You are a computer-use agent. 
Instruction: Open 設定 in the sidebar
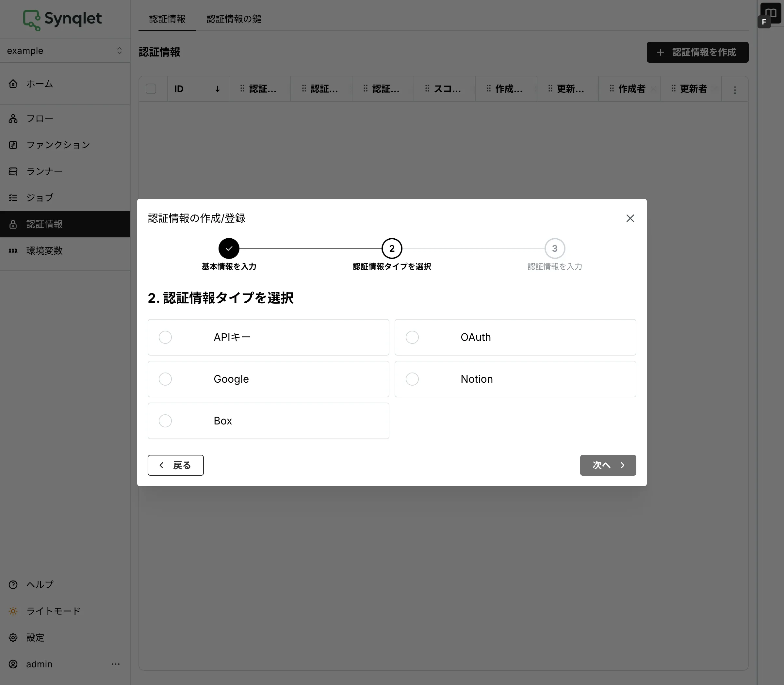pyautogui.click(x=65, y=638)
